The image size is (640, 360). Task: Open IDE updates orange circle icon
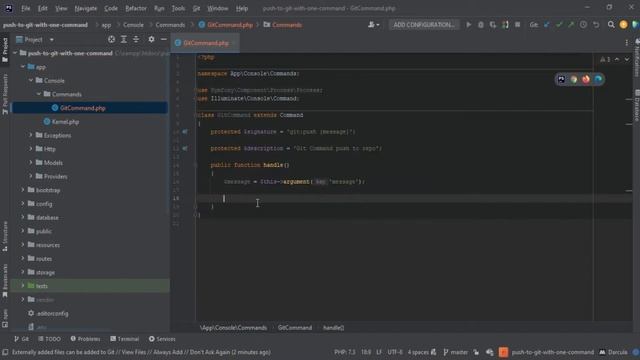pyautogui.click(x=623, y=25)
